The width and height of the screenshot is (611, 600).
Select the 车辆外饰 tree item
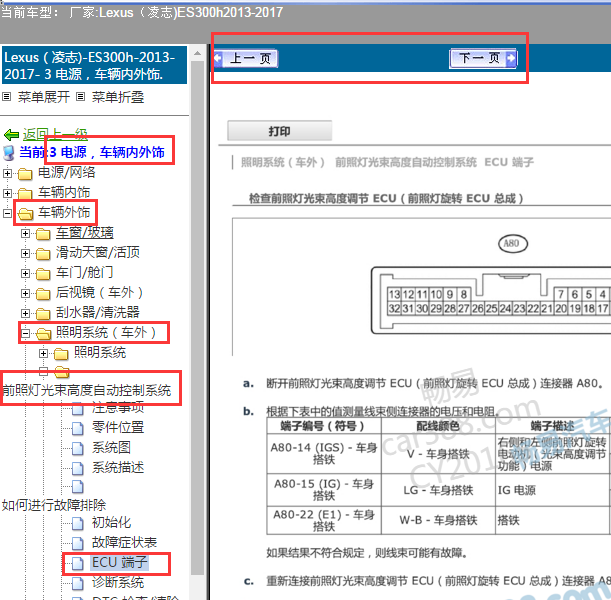(x=64, y=213)
